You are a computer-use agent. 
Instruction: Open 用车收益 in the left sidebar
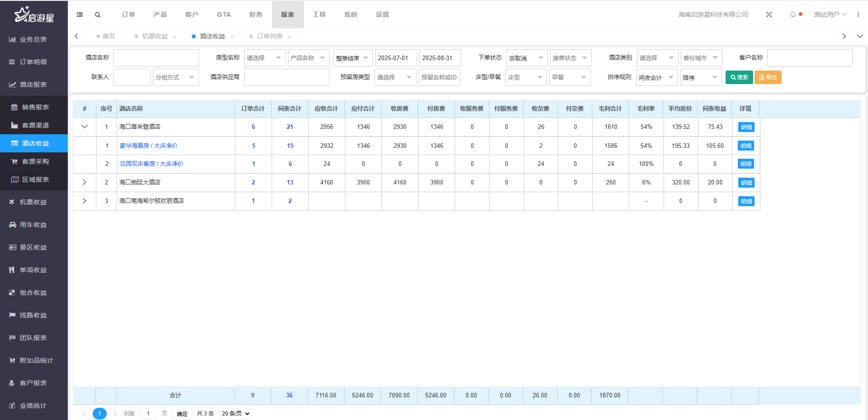pos(33,225)
